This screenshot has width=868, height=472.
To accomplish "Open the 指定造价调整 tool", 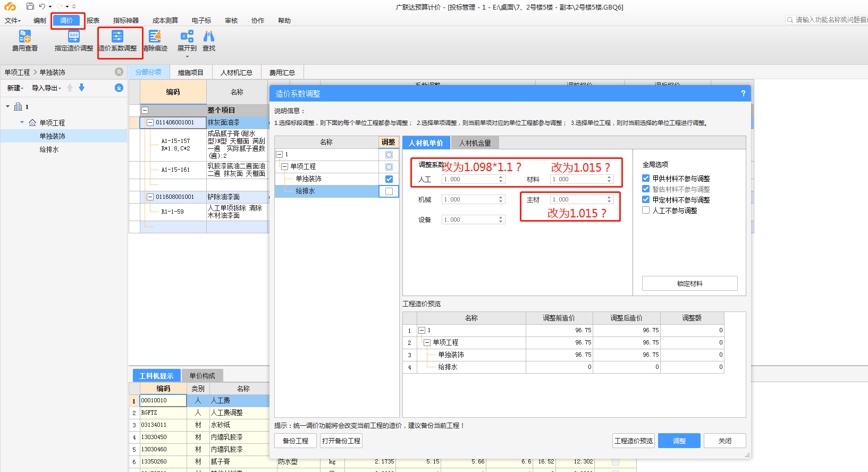I will click(x=74, y=41).
